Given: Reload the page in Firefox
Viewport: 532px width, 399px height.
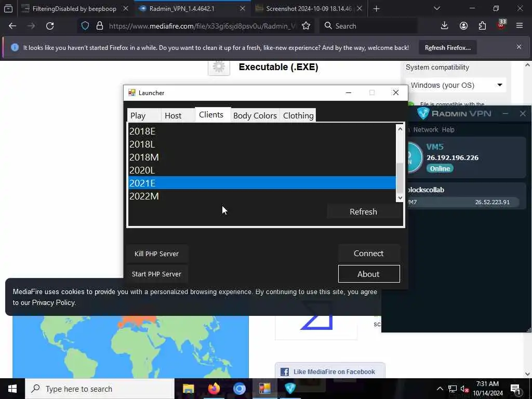Looking at the screenshot, I should coord(50,26).
